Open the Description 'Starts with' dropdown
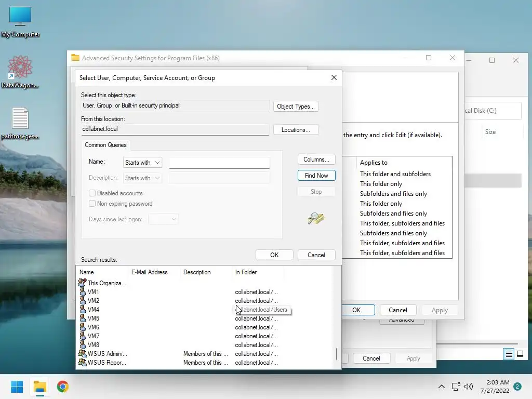The image size is (532, 399). (142, 178)
